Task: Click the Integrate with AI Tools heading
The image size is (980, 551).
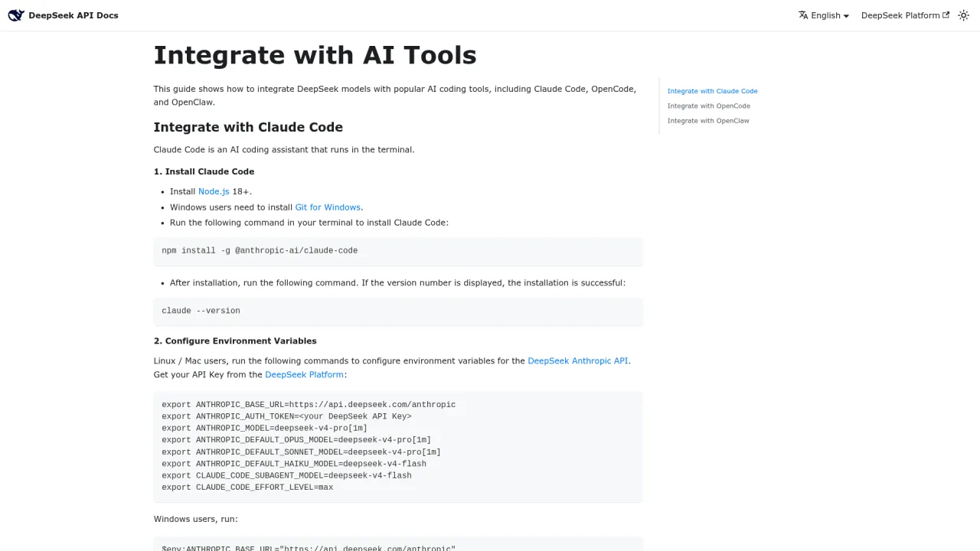Action: point(315,55)
